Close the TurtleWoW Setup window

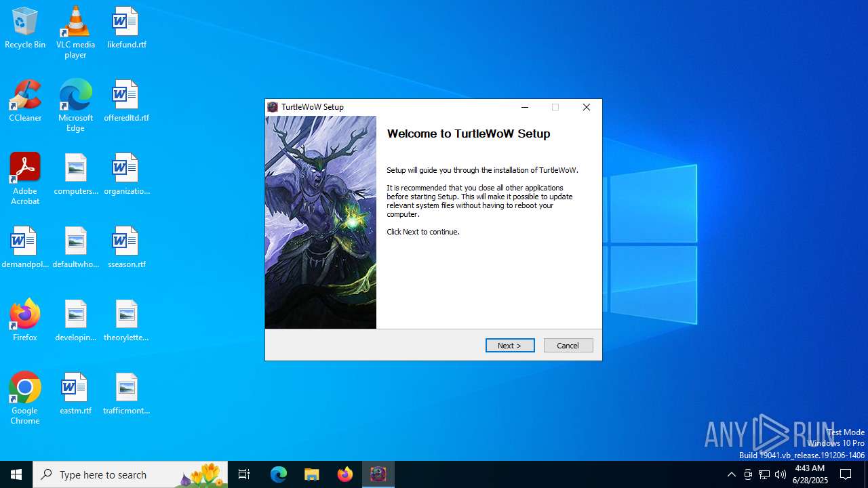587,107
